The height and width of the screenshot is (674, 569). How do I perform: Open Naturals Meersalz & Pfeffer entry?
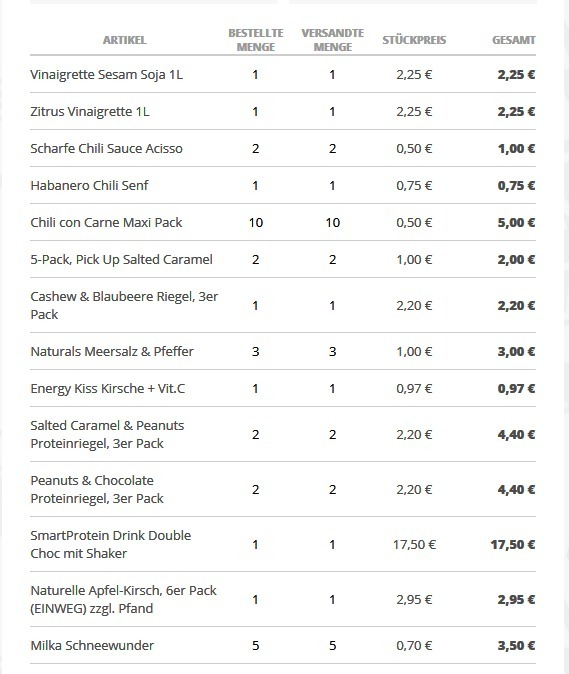[x=112, y=351]
